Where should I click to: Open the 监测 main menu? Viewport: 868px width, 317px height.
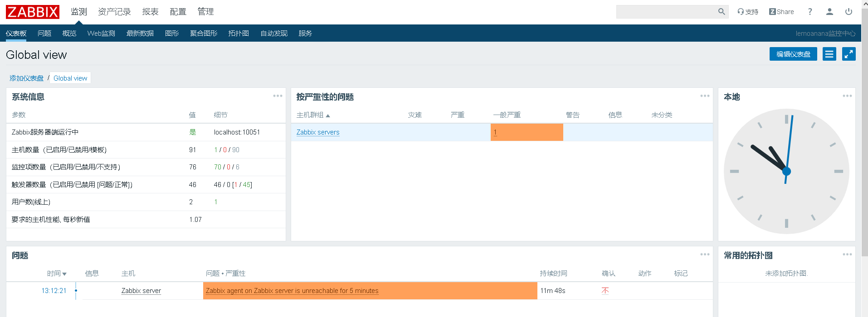pyautogui.click(x=79, y=12)
